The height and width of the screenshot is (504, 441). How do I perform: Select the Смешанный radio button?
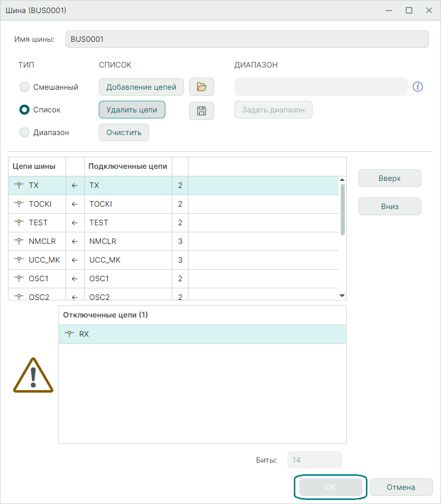click(x=24, y=87)
